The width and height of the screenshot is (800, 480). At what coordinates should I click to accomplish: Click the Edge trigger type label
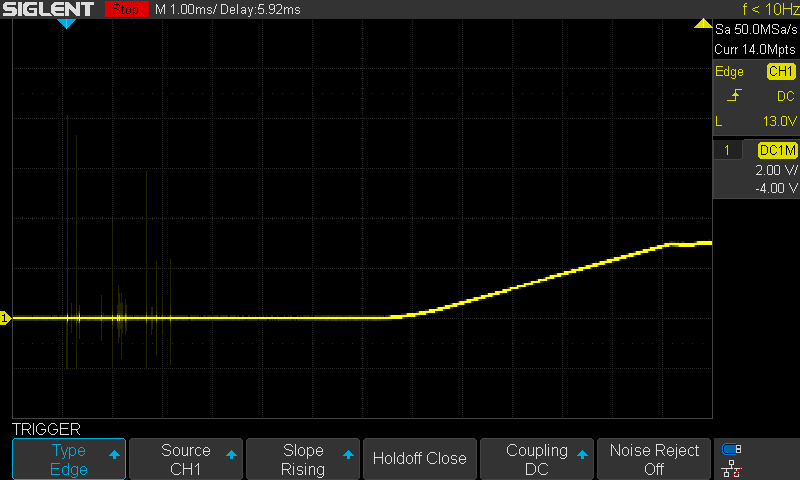(729, 71)
